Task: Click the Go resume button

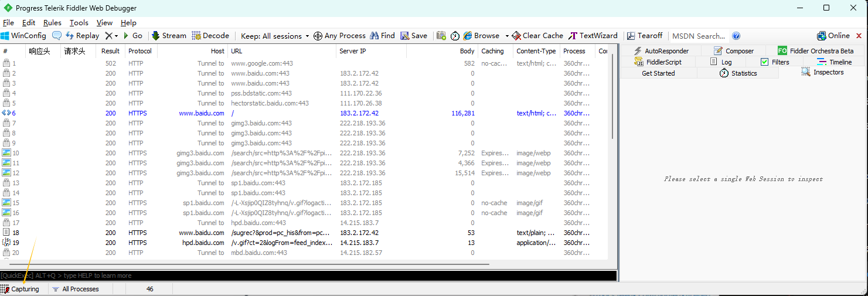Action: click(x=133, y=36)
